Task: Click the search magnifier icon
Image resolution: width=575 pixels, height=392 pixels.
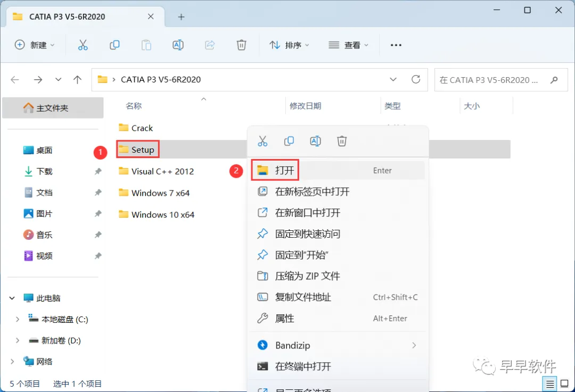Action: (x=554, y=79)
